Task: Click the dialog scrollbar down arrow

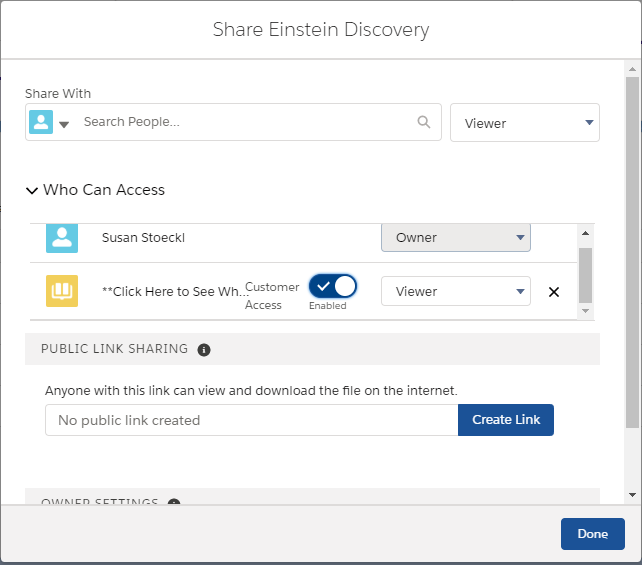Action: [632, 494]
